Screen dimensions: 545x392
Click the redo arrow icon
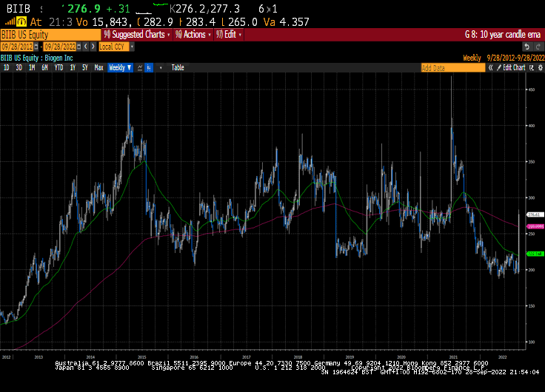(538, 47)
